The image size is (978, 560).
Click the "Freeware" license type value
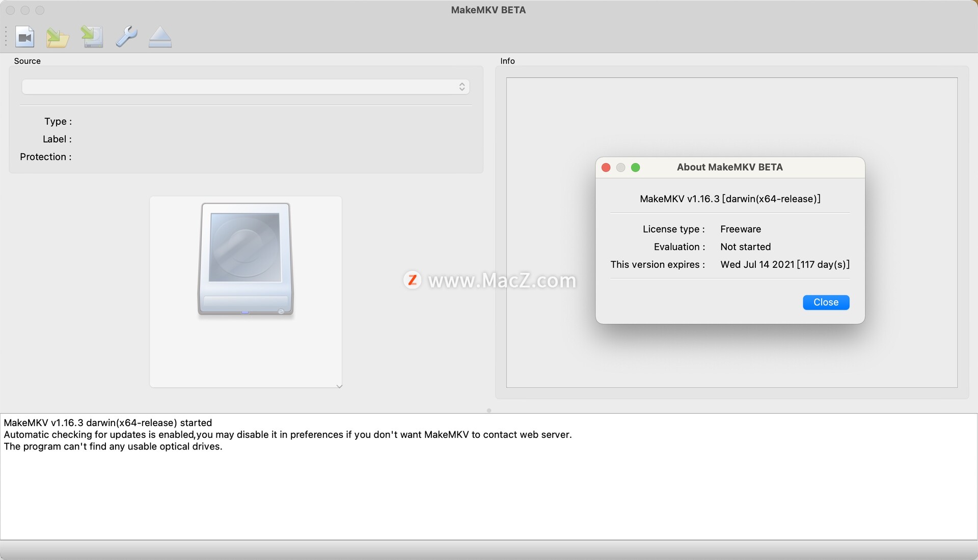(741, 229)
